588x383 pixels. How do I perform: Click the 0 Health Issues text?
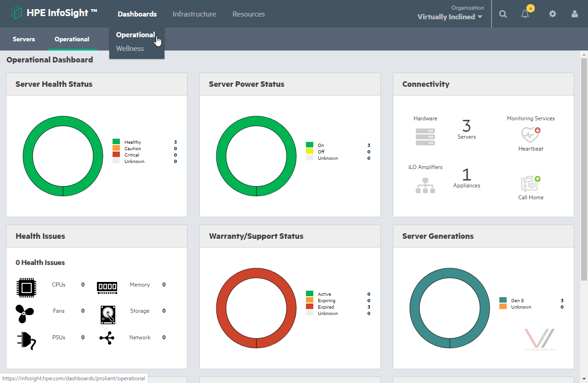[40, 263]
